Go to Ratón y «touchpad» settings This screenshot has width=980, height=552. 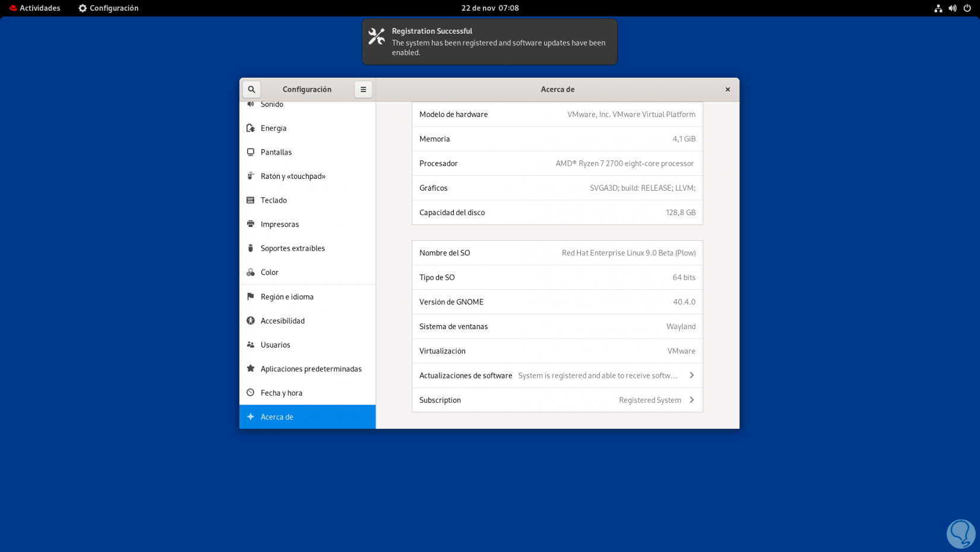pyautogui.click(x=308, y=176)
